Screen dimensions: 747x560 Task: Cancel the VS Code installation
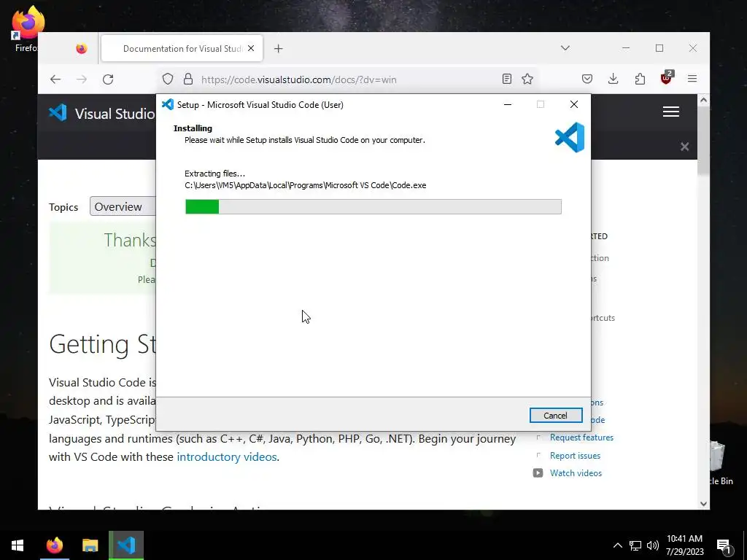pyautogui.click(x=555, y=415)
